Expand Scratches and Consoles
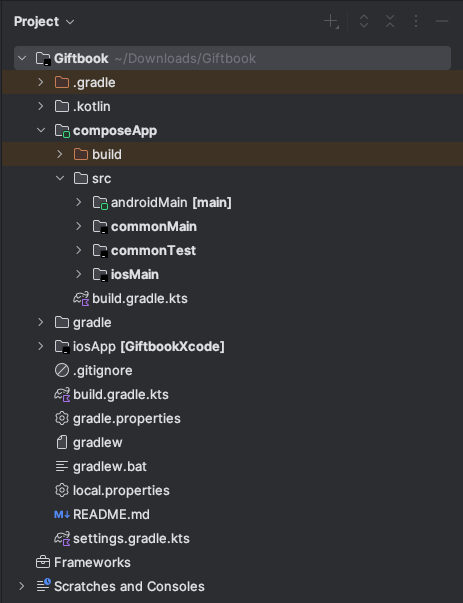Viewport: 463px width, 603px height. point(22,586)
